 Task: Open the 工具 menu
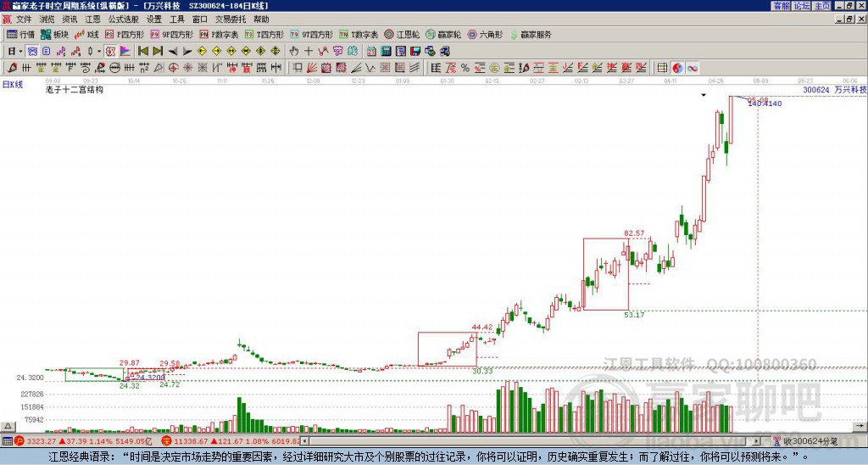click(176, 20)
